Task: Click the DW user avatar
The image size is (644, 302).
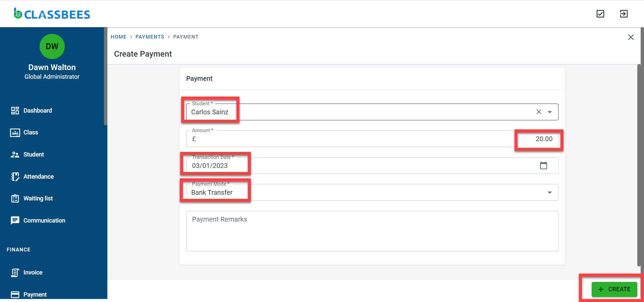Action: point(52,46)
